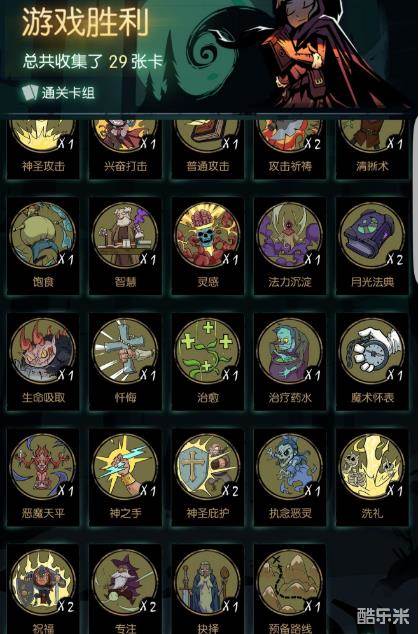This screenshot has height=634, width=419.
Task: Open the 治疗药水 cauldron card
Action: 290,361
